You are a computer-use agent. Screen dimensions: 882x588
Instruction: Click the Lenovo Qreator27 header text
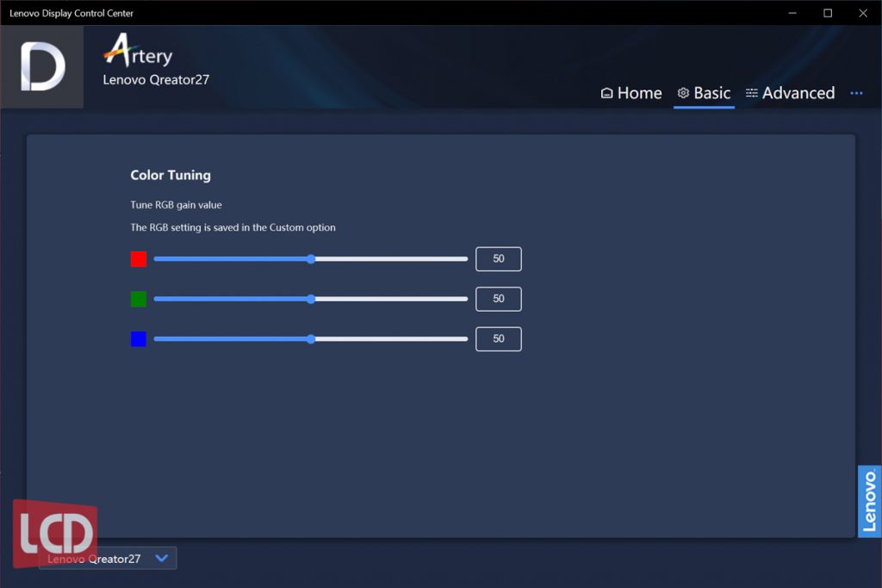click(x=156, y=80)
